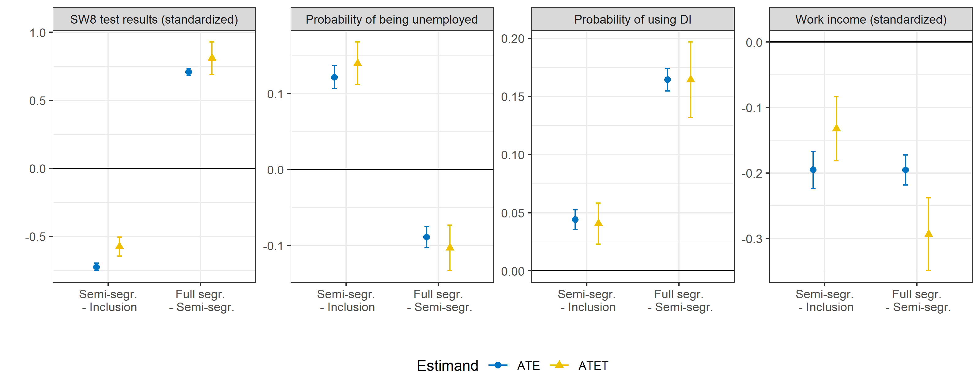Screen dimensions: 980x392
Task: Select the "Work income (standardized)" panel header
Action: pos(871,19)
